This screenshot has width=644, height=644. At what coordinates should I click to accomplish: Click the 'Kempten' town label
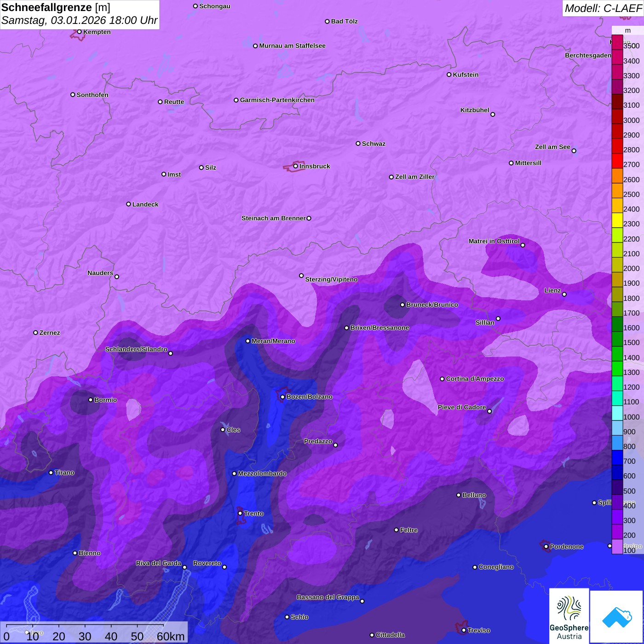coord(97,32)
